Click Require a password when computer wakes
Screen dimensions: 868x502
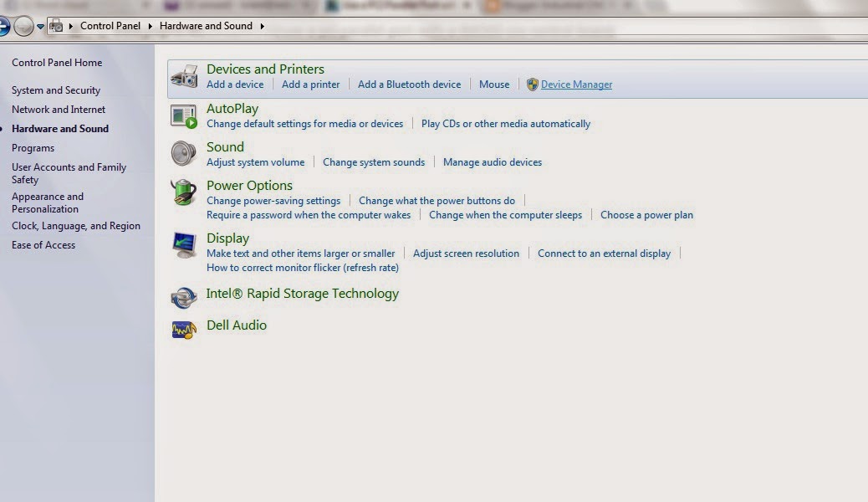tap(309, 215)
